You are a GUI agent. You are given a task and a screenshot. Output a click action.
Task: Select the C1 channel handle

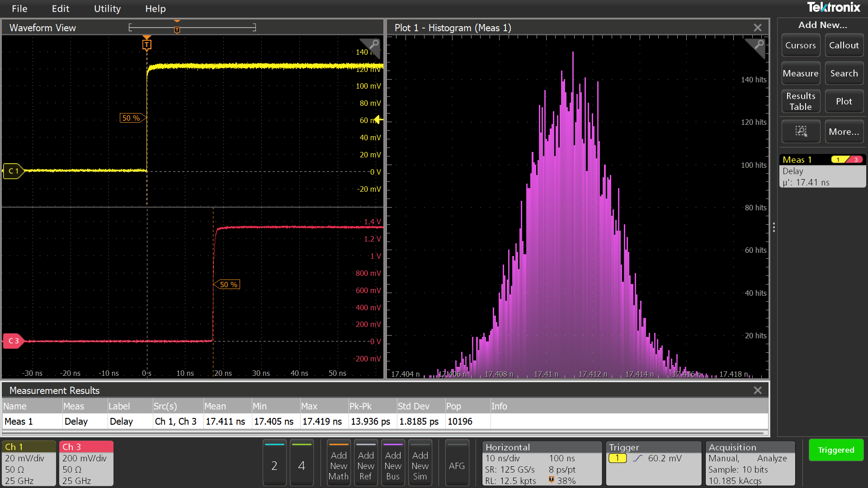click(x=13, y=171)
